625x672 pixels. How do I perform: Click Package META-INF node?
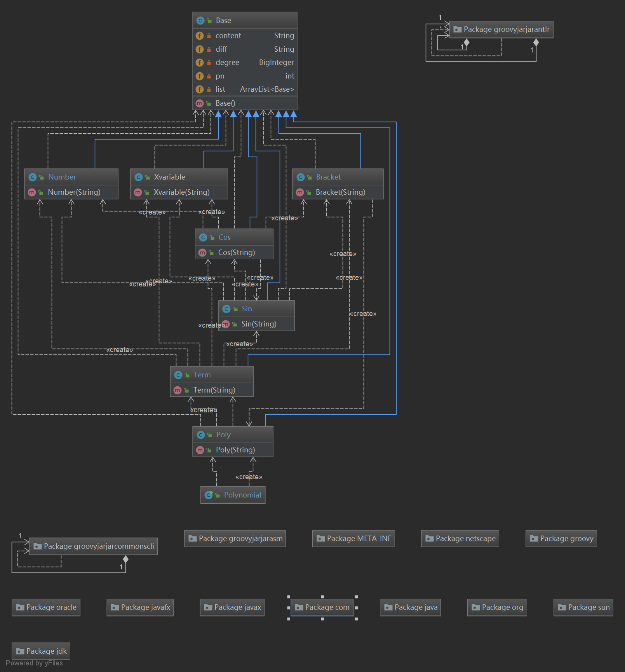pyautogui.click(x=353, y=538)
